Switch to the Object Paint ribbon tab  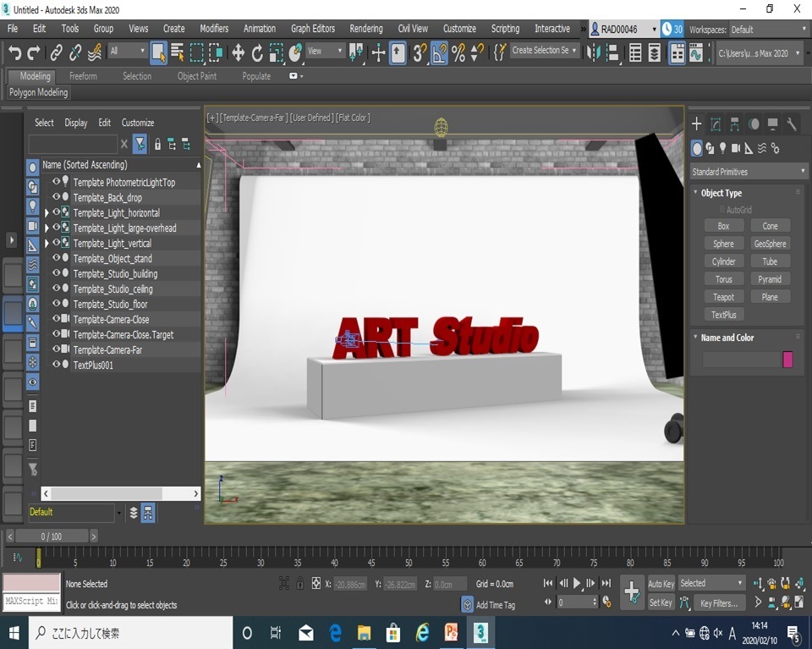[x=197, y=76]
